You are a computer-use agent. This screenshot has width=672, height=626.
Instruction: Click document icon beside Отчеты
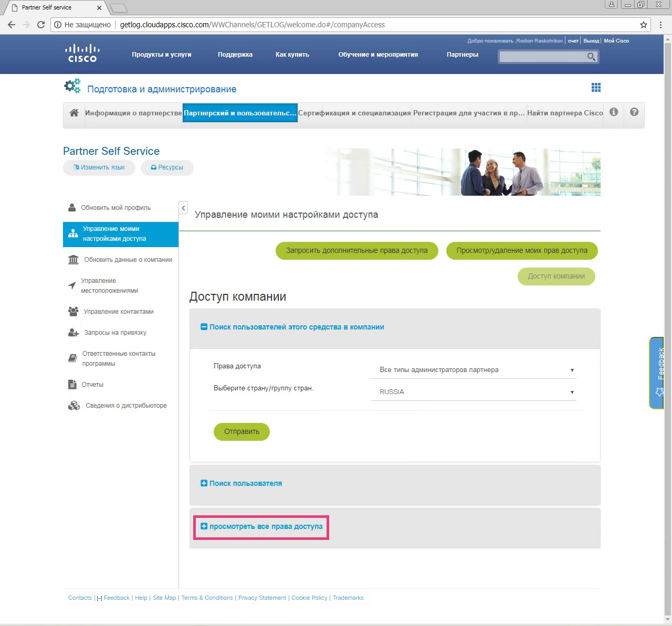click(72, 385)
